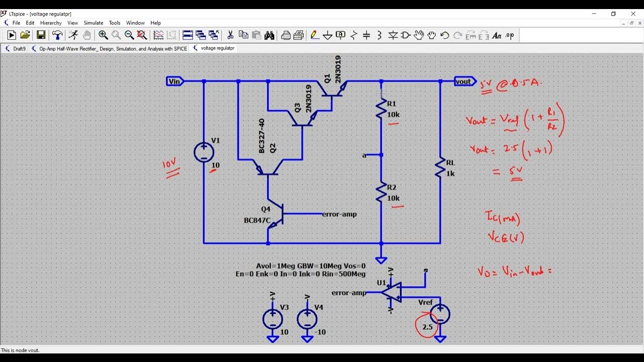This screenshot has width=644, height=362.
Task: Click the Close all windows icon
Action: coord(214,35)
